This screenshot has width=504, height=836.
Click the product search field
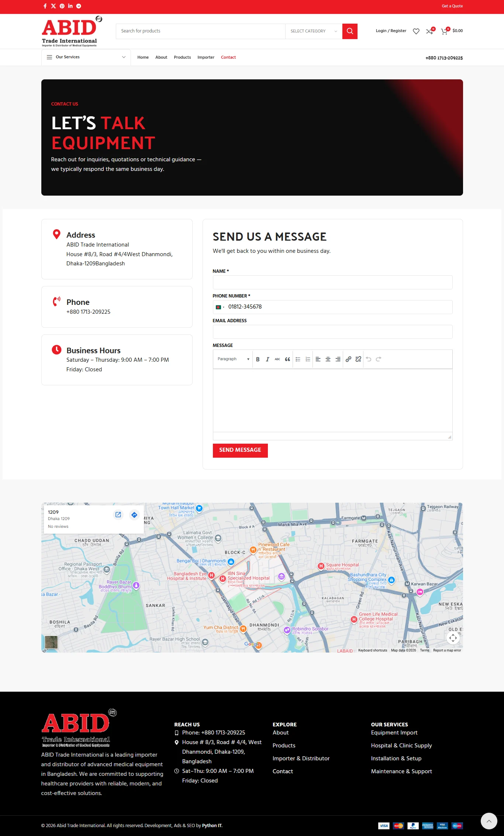[201, 31]
